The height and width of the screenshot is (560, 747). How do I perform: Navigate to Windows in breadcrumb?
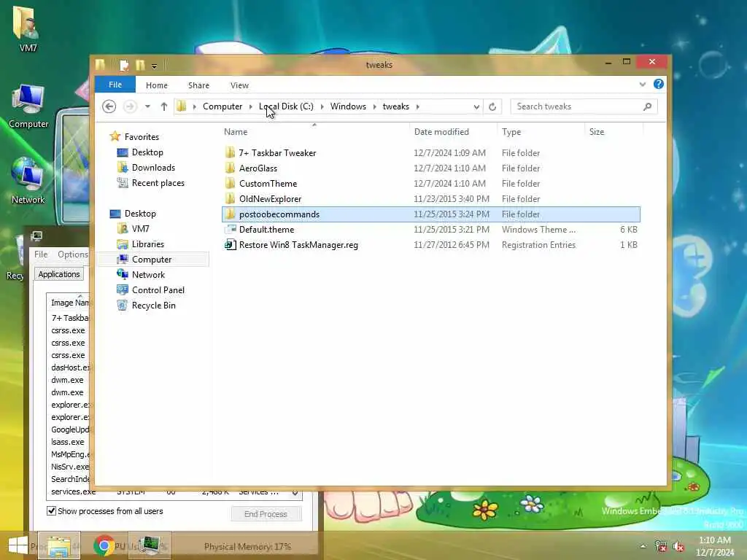348,106
